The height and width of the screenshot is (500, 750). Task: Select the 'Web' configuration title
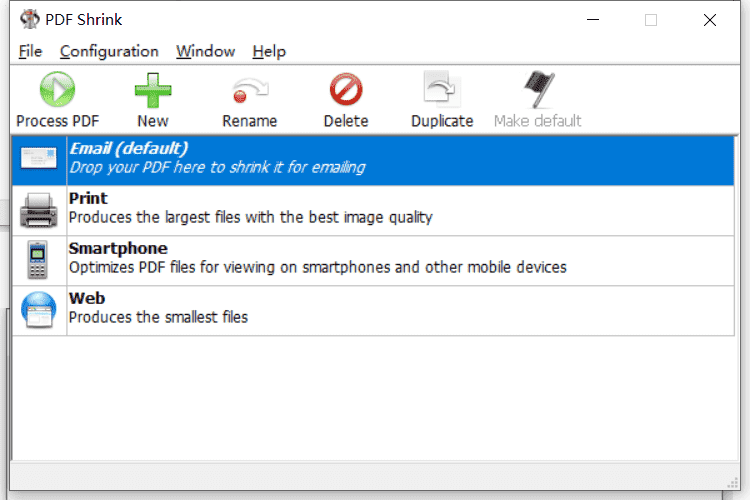tap(87, 298)
